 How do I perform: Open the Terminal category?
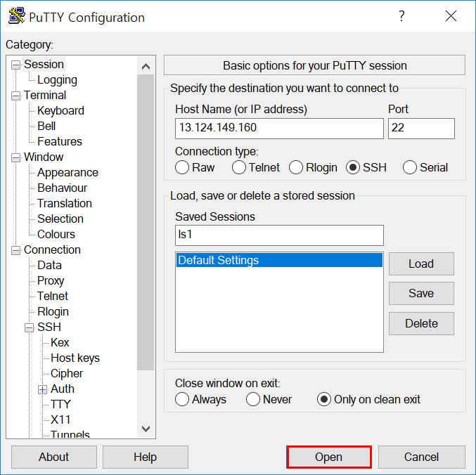pos(45,96)
